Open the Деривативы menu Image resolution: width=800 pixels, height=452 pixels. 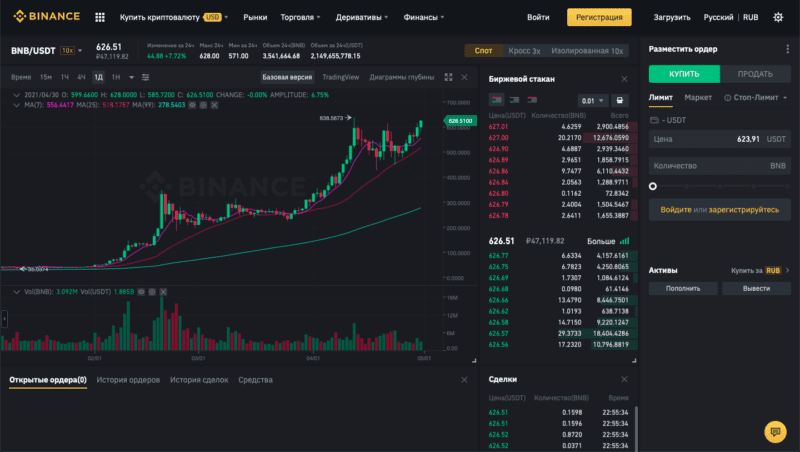tap(361, 17)
